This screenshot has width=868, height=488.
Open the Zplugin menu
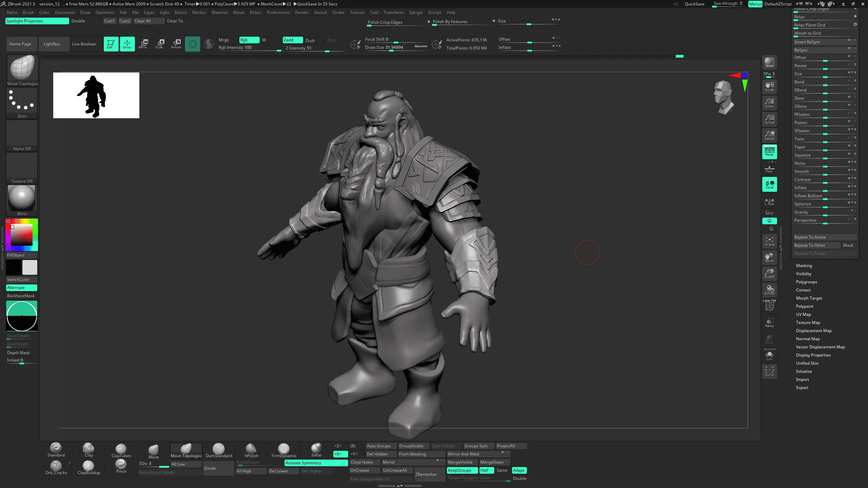click(x=415, y=13)
